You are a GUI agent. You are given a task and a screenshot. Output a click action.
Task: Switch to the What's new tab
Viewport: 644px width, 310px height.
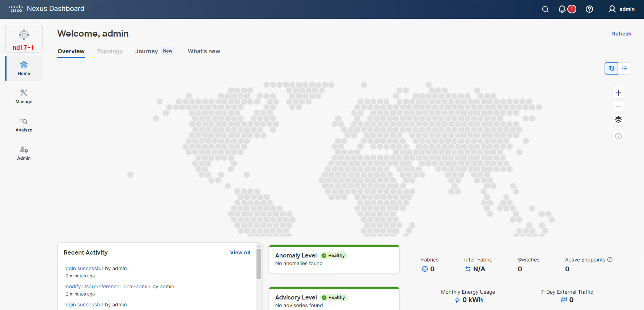click(204, 51)
